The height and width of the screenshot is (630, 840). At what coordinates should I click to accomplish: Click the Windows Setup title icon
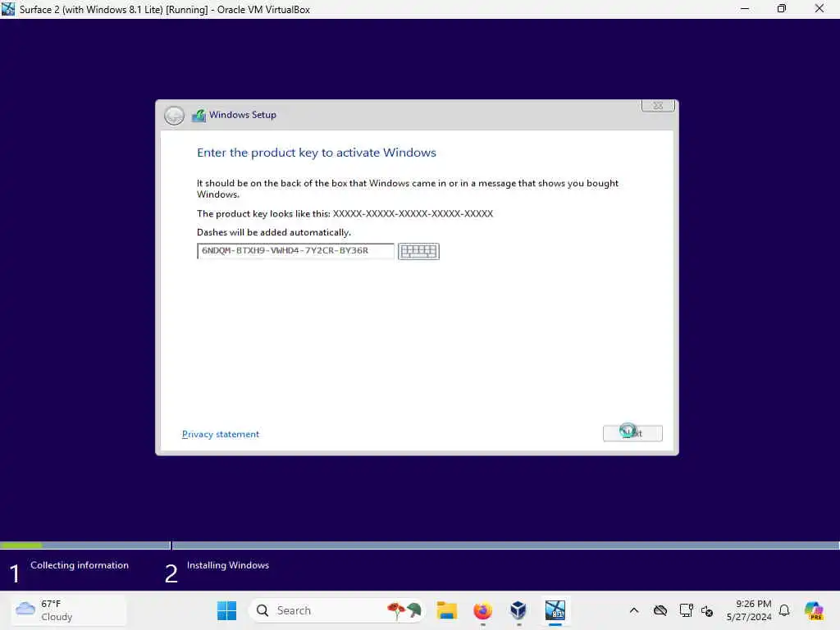(199, 115)
